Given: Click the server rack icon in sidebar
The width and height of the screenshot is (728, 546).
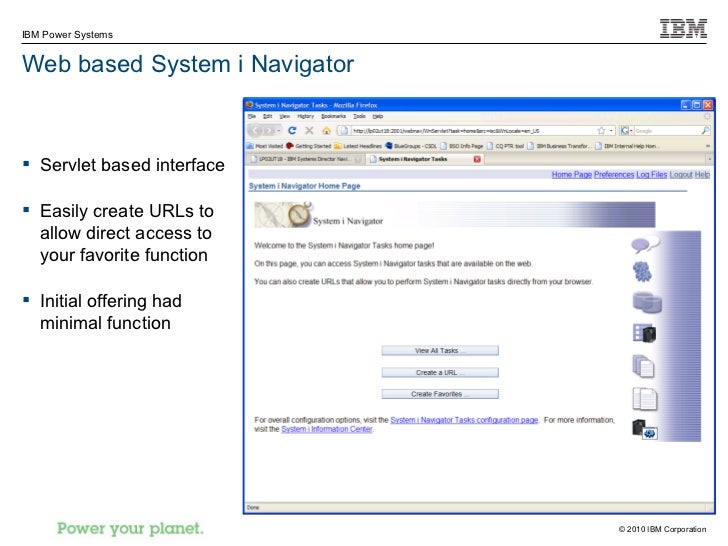Looking at the screenshot, I should coord(644,332).
